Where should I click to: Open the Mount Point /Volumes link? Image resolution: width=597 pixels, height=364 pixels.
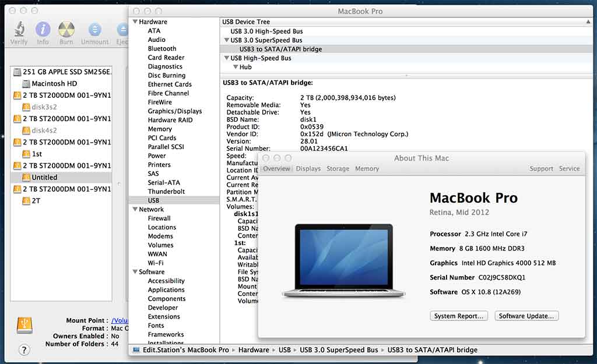pyautogui.click(x=120, y=321)
